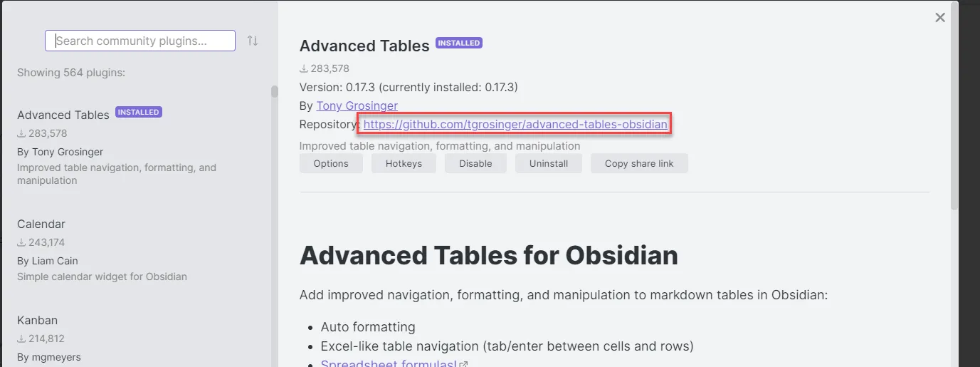Open the Tony Grosinger author link
The width and height of the screenshot is (980, 367).
[x=357, y=105]
